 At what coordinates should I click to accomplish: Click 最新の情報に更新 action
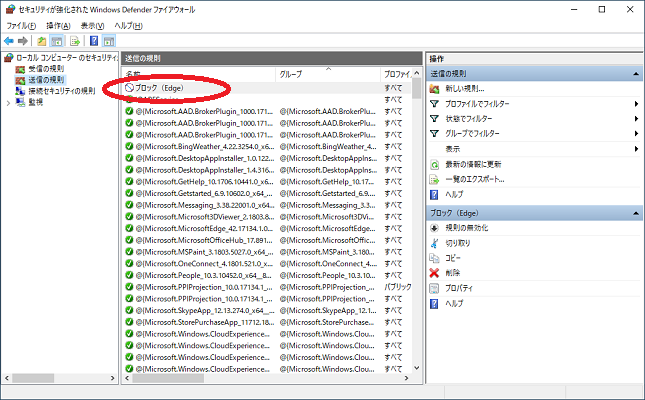tap(473, 164)
